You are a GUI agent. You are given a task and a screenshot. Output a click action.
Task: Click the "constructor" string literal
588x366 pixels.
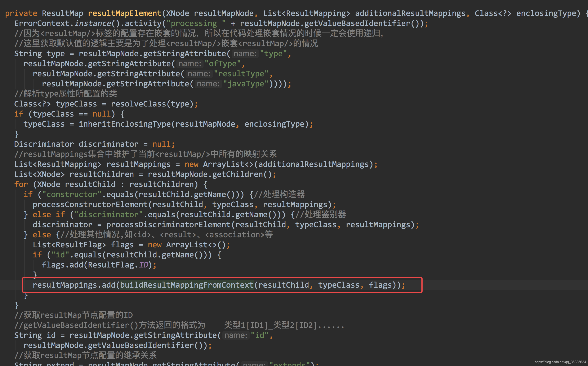[x=72, y=194]
